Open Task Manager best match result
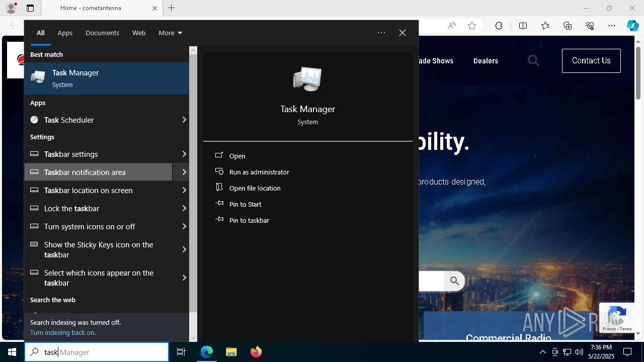The image size is (644, 362). coord(107,78)
